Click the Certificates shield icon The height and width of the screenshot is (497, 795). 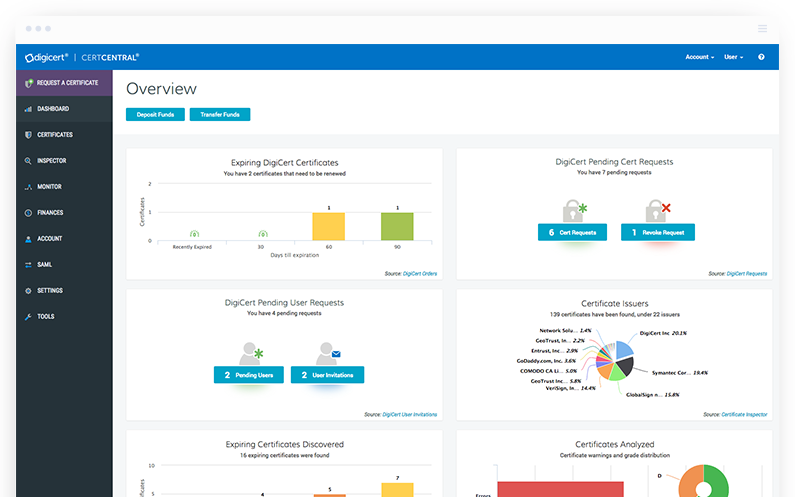(x=28, y=135)
